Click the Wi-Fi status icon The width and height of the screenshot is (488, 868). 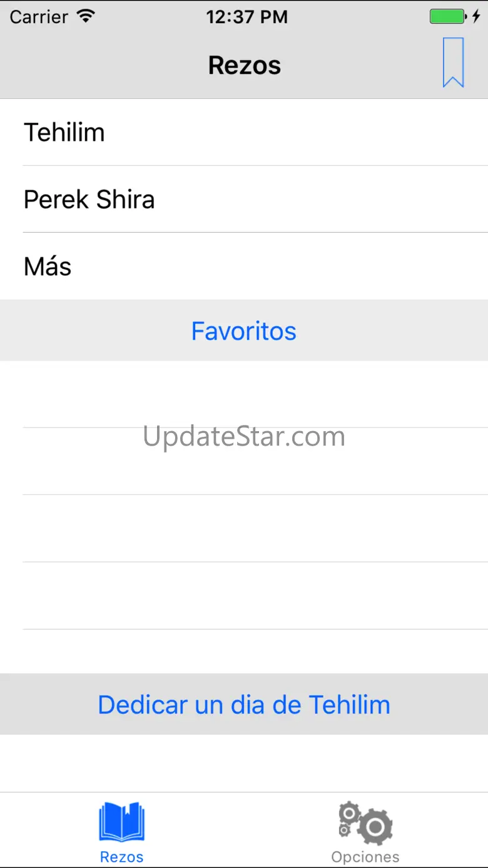pyautogui.click(x=86, y=17)
